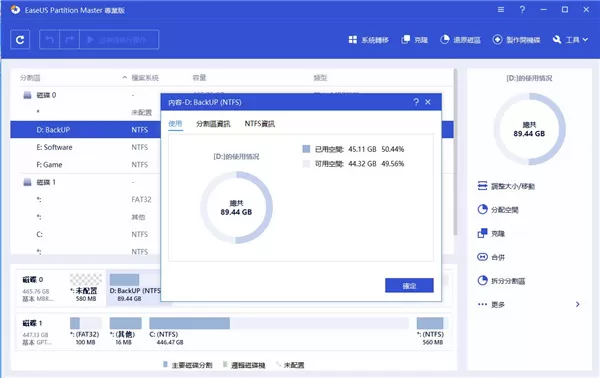Switch to the NTFS資訊 tab in dialog
Viewport: 600px width, 378px height.
[x=260, y=124]
